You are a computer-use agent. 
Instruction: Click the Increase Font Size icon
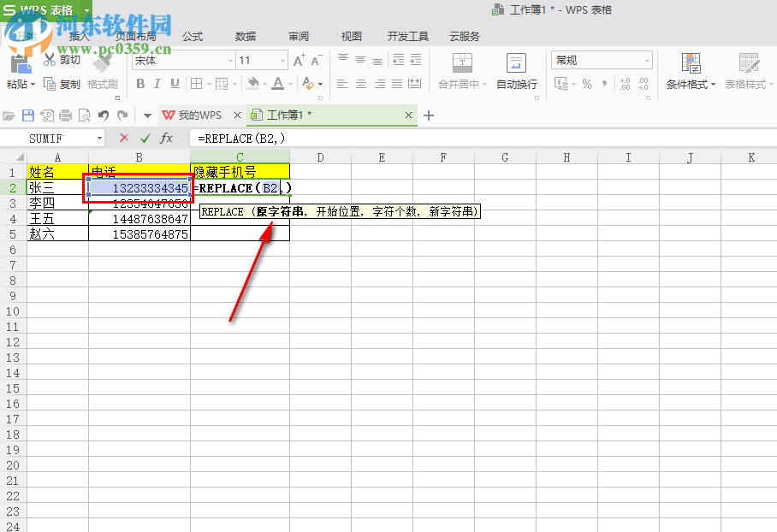coord(299,62)
